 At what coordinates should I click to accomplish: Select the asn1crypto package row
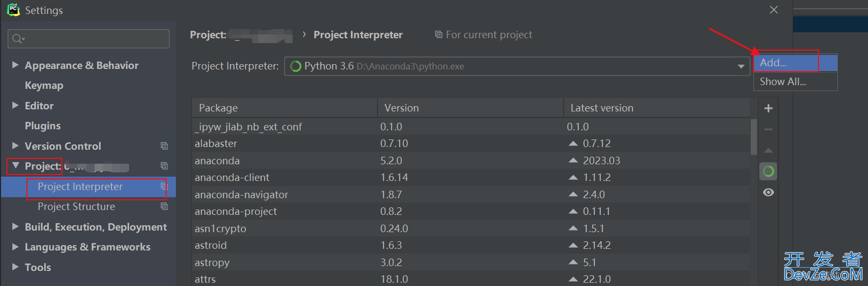471,228
